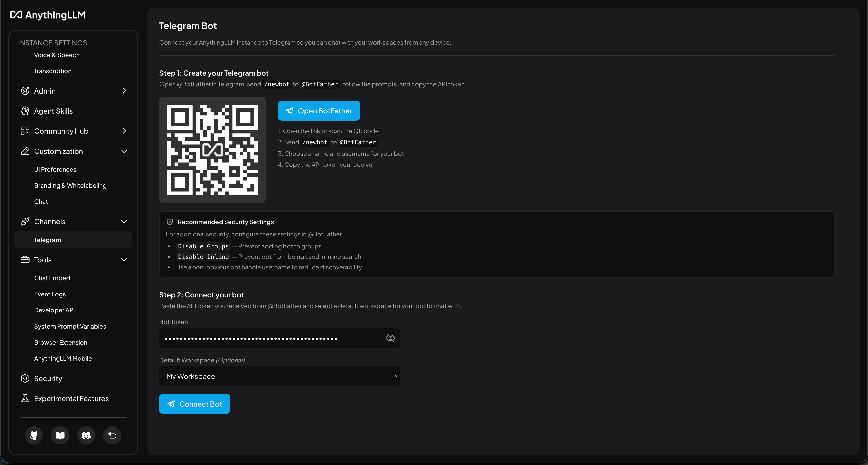Viewport: 868px width, 465px height.
Task: Click the Agent Skills brain icon
Action: pyautogui.click(x=25, y=111)
